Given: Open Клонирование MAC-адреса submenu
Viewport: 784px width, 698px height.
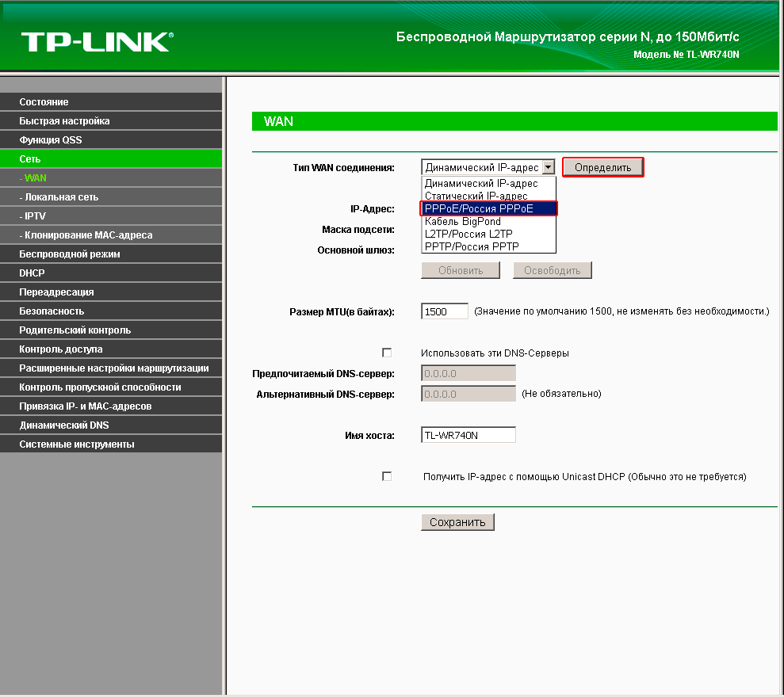Looking at the screenshot, I should [111, 235].
